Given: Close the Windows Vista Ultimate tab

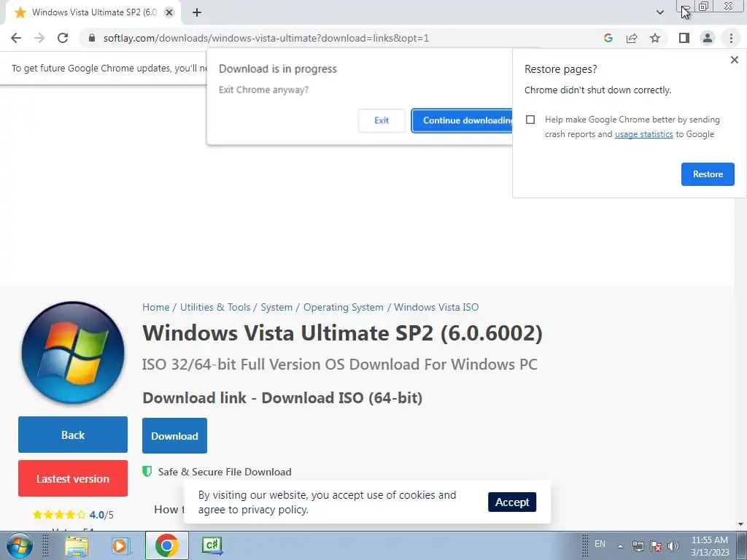Looking at the screenshot, I should pyautogui.click(x=169, y=12).
